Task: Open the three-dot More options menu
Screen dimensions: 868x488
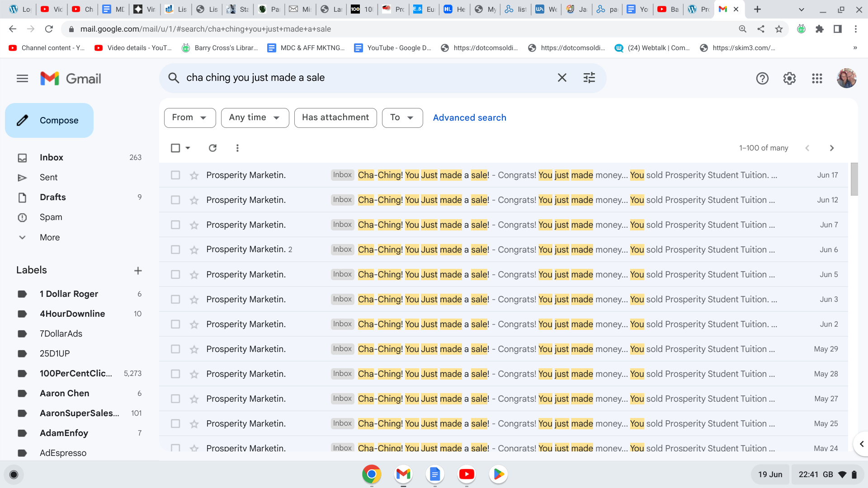Action: 237,148
